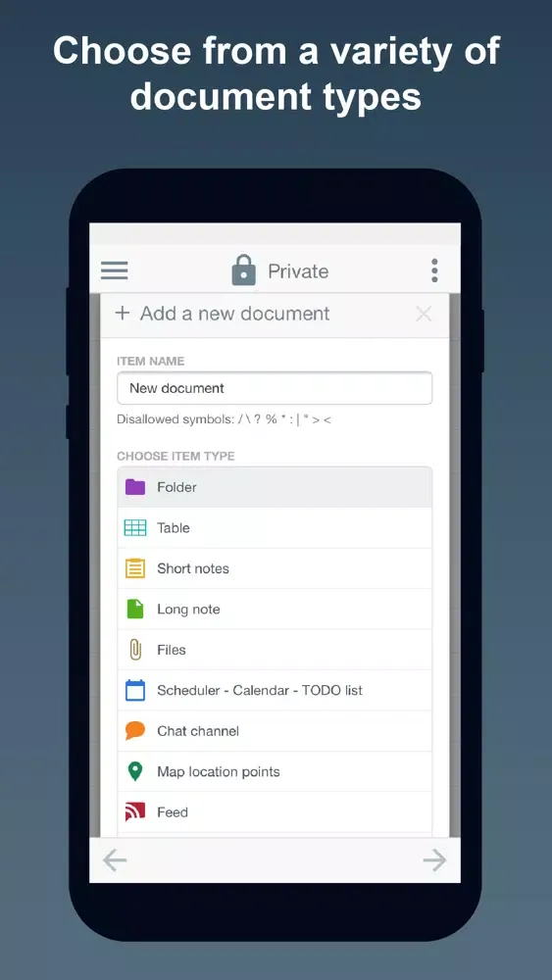Choose the Feed item type label

[173, 811]
